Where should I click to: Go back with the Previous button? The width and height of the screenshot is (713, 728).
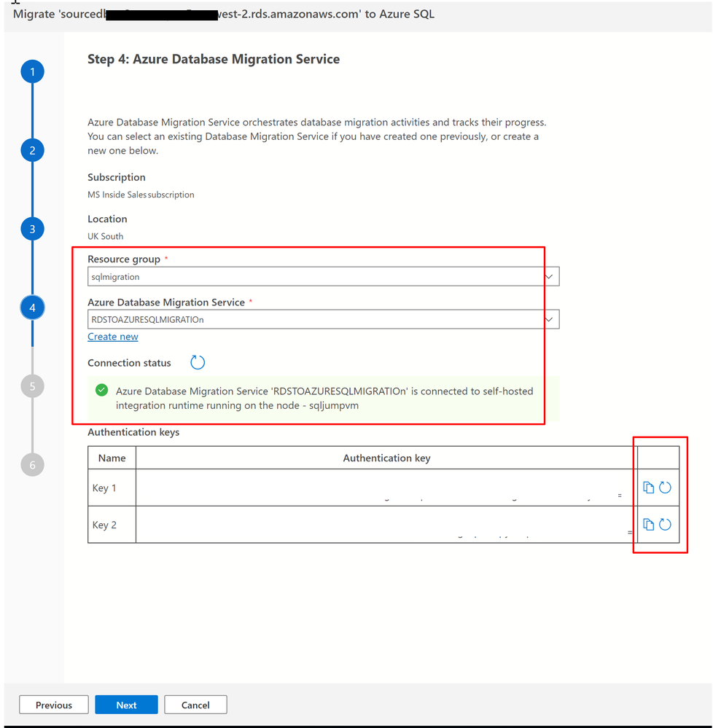tap(54, 705)
